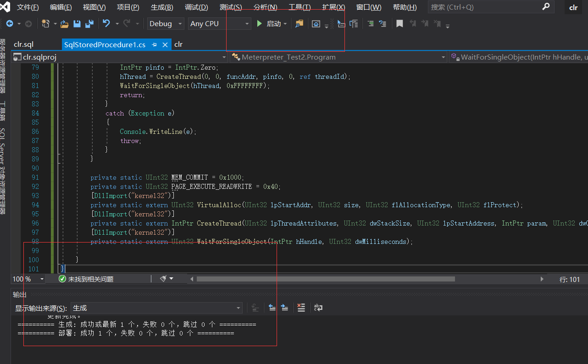Open the 工具(T) menu
Viewport: 588px width, 364px height.
(x=300, y=7)
